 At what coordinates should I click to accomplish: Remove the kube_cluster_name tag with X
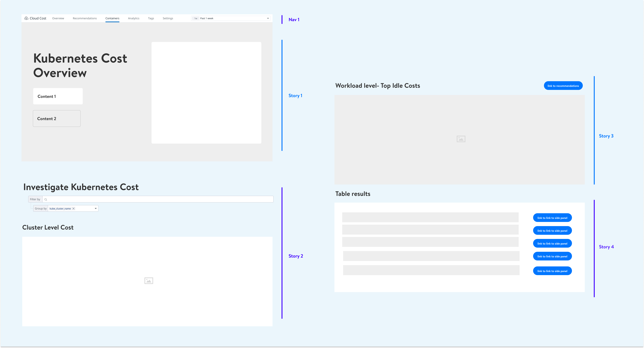(x=74, y=209)
